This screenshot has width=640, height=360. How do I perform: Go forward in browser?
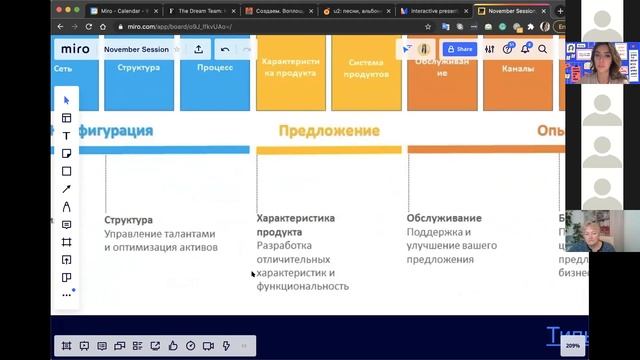(x=74, y=27)
